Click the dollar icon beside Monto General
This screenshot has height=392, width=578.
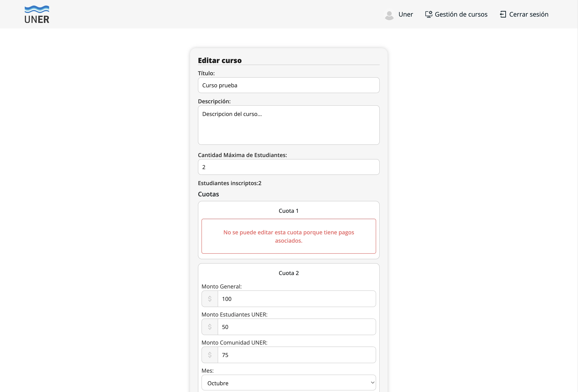[209, 299]
